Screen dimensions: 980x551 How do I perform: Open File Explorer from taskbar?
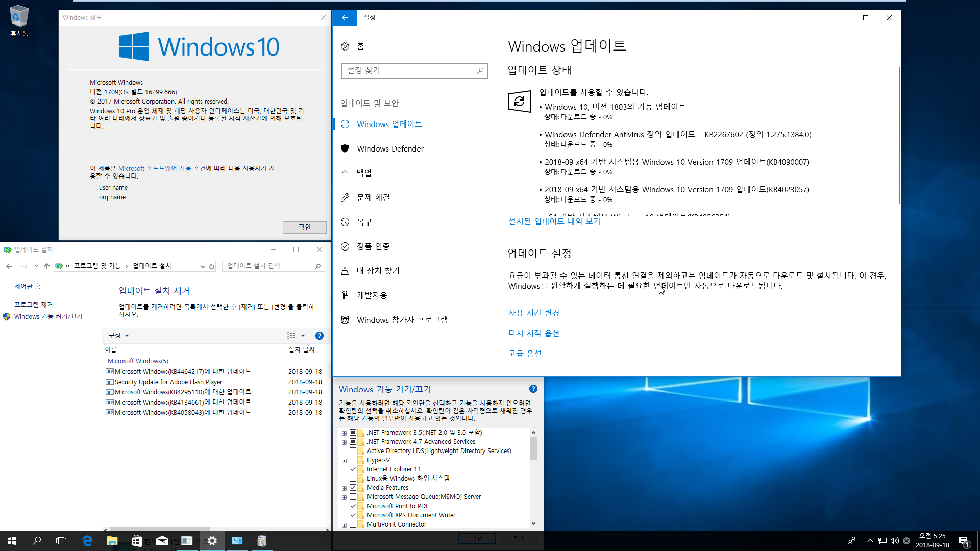click(x=112, y=541)
